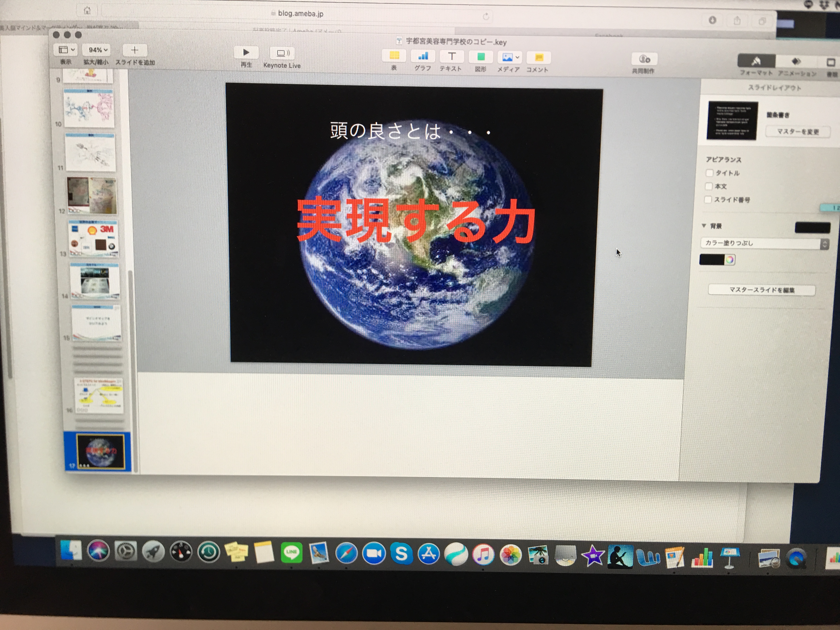Add a text box with テキスト icon

451,57
